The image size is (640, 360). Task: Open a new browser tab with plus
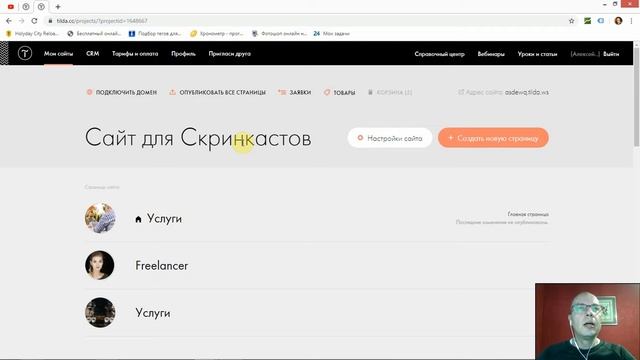(x=58, y=7)
